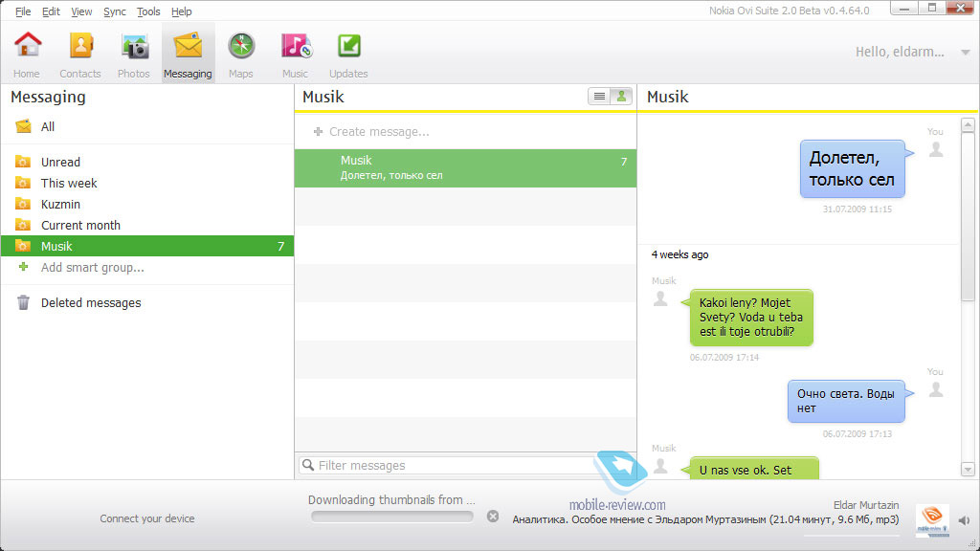Click Musik avatar beside Kakoi leny message
Viewport: 980px width, 551px height.
point(660,298)
